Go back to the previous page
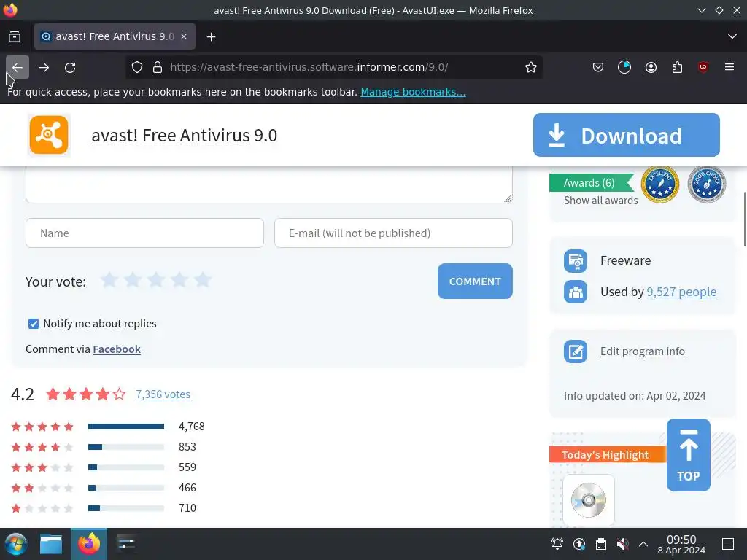The width and height of the screenshot is (747, 560). (x=18, y=67)
